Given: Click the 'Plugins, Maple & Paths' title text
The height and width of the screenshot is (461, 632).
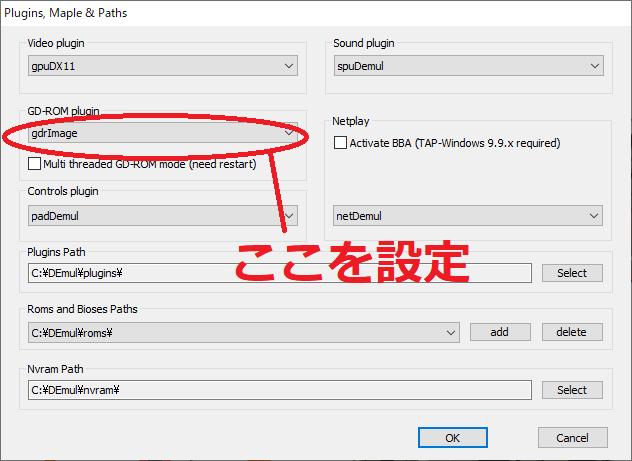Looking at the screenshot, I should (66, 13).
